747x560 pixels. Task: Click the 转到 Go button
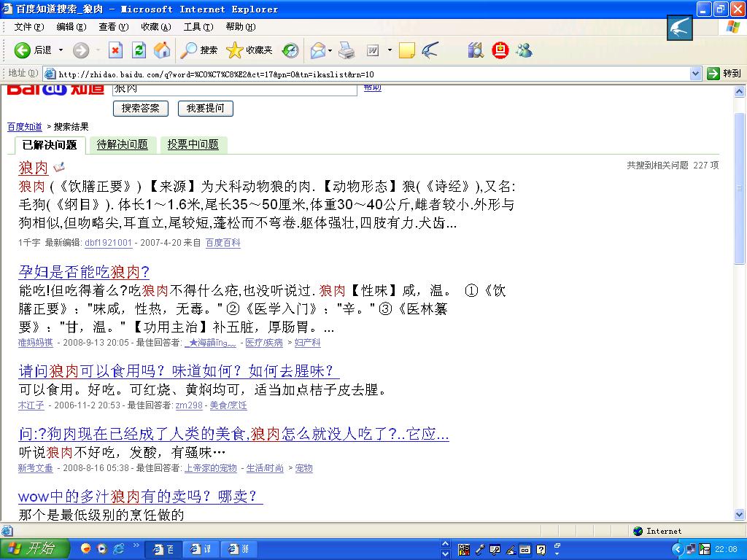click(724, 74)
